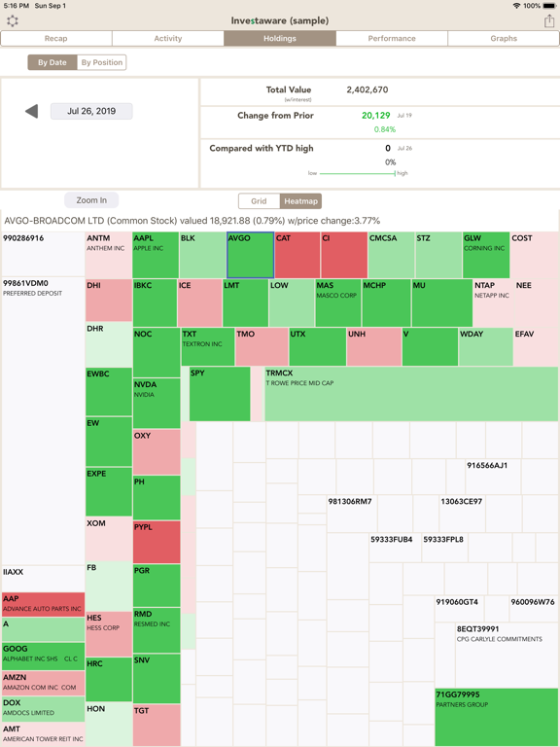Select the EXPE tile
Image resolution: width=560 pixels, height=747 pixels.
109,491
